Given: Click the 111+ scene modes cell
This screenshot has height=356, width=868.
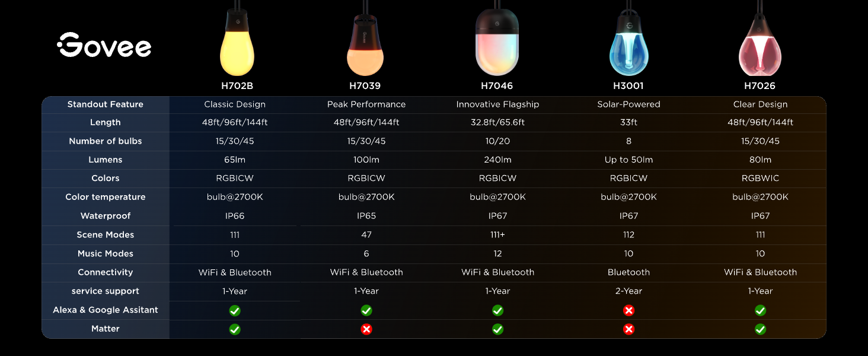Looking at the screenshot, I should pyautogui.click(x=497, y=235).
